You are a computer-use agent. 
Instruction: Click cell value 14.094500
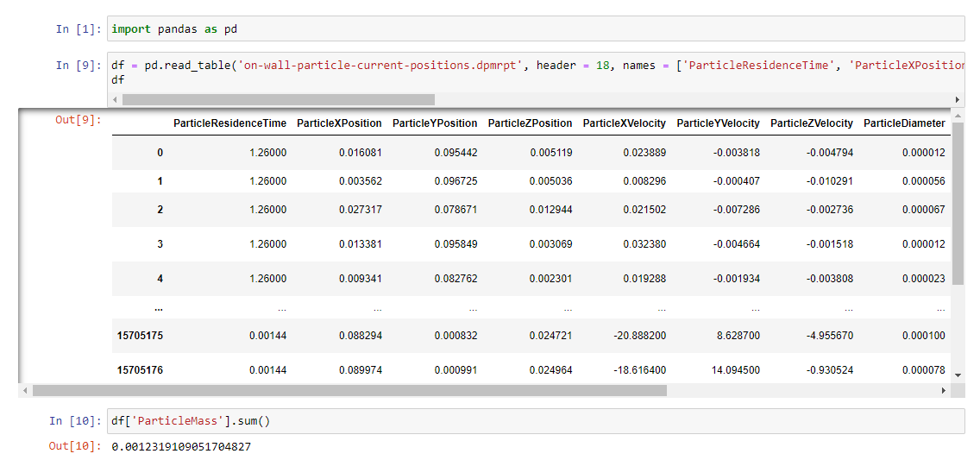[736, 370]
